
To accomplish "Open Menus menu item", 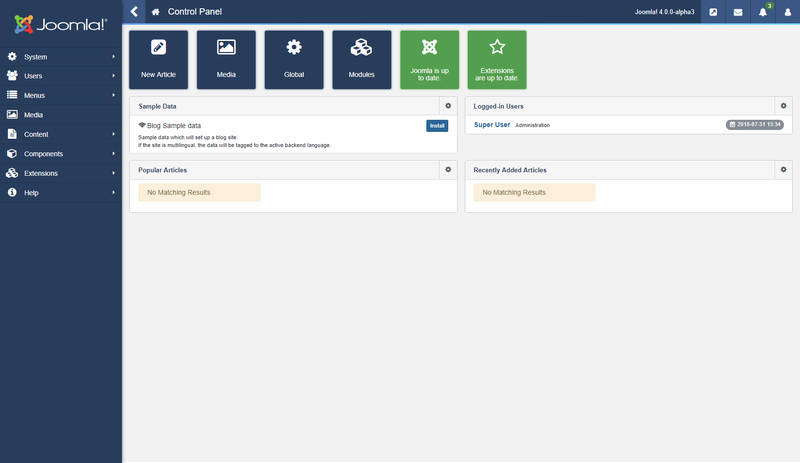I will click(x=61, y=95).
